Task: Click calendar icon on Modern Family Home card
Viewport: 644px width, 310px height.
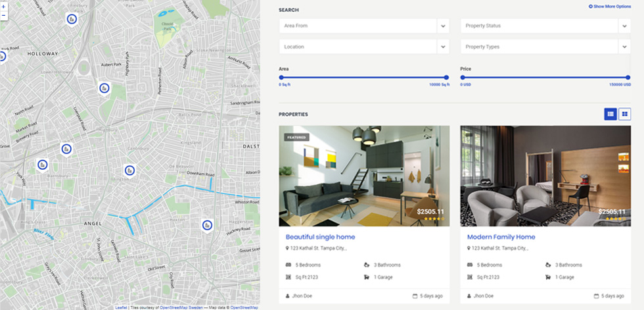Action: point(597,296)
